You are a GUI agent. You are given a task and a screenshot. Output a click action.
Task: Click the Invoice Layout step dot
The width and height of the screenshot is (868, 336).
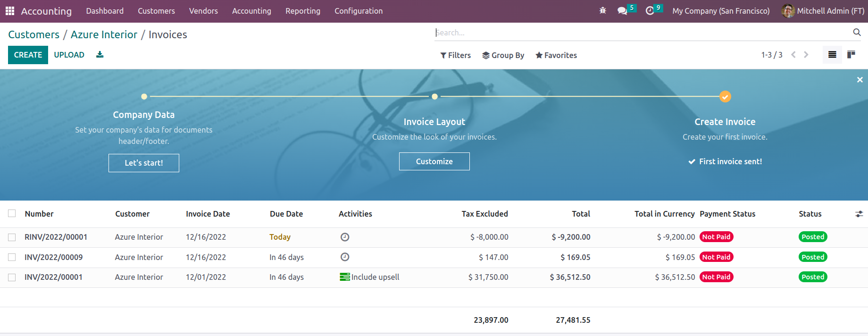(x=434, y=97)
